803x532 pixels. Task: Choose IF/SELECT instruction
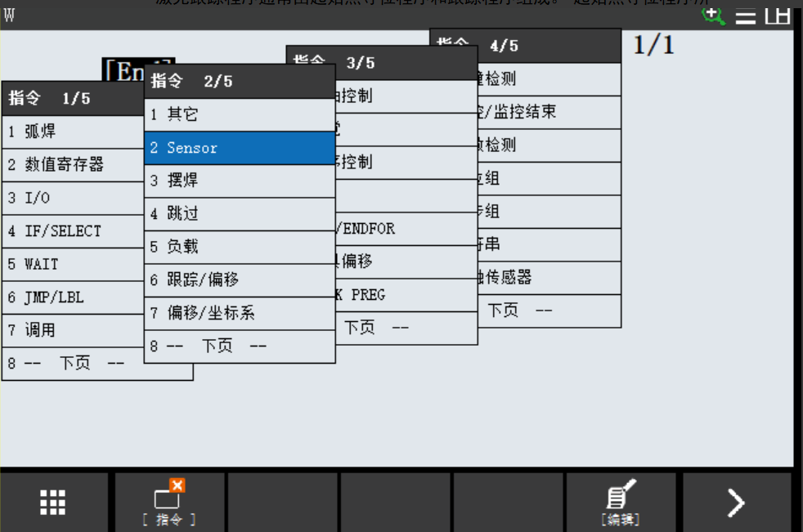pos(74,231)
